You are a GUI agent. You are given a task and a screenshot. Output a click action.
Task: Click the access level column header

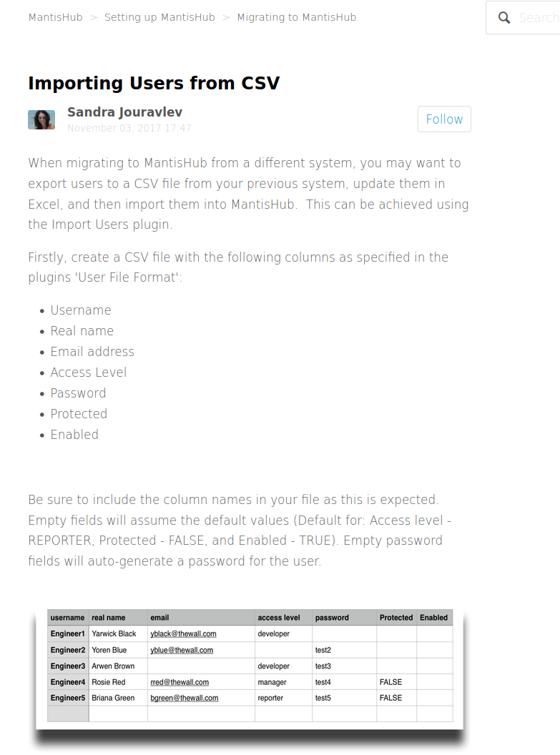(x=278, y=618)
